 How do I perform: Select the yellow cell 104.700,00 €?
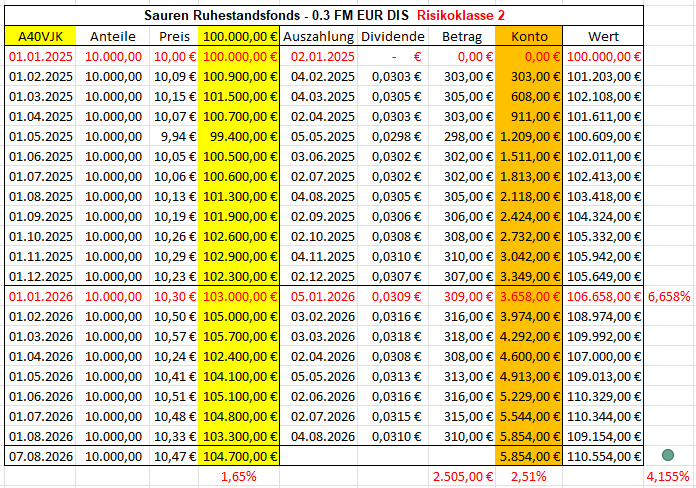tap(239, 456)
